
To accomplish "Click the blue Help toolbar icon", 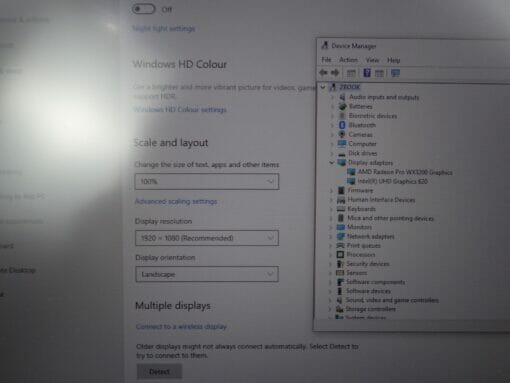I will click(367, 73).
